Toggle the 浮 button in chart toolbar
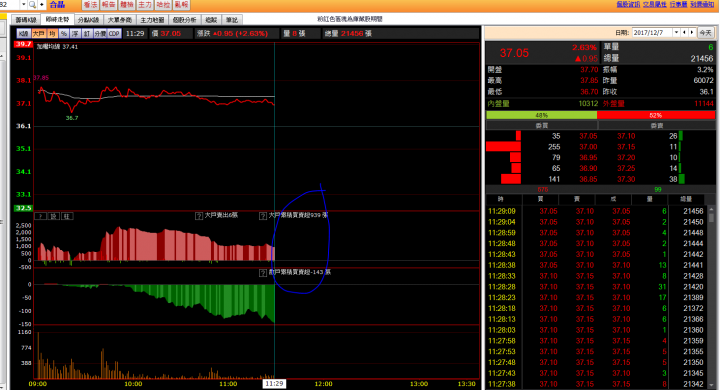Screen dimensions: 720x390 [x=75, y=34]
